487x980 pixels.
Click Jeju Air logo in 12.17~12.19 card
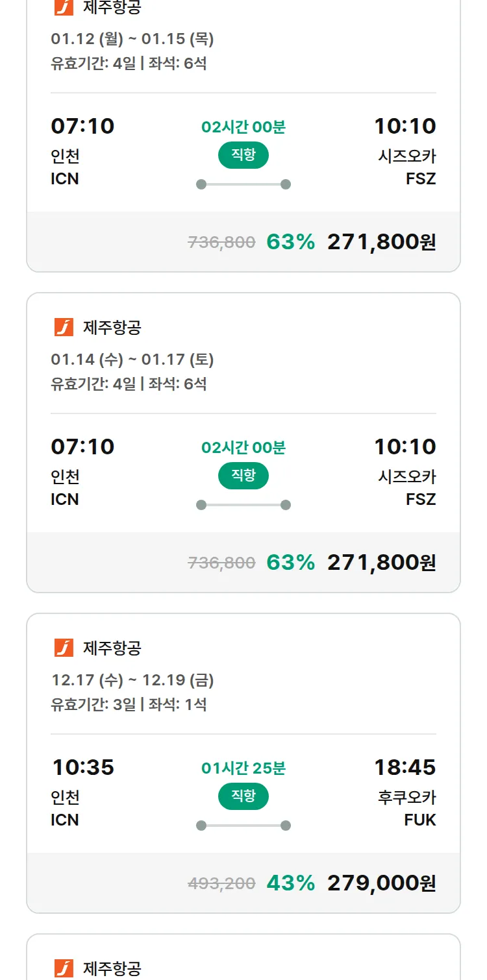[x=64, y=648]
